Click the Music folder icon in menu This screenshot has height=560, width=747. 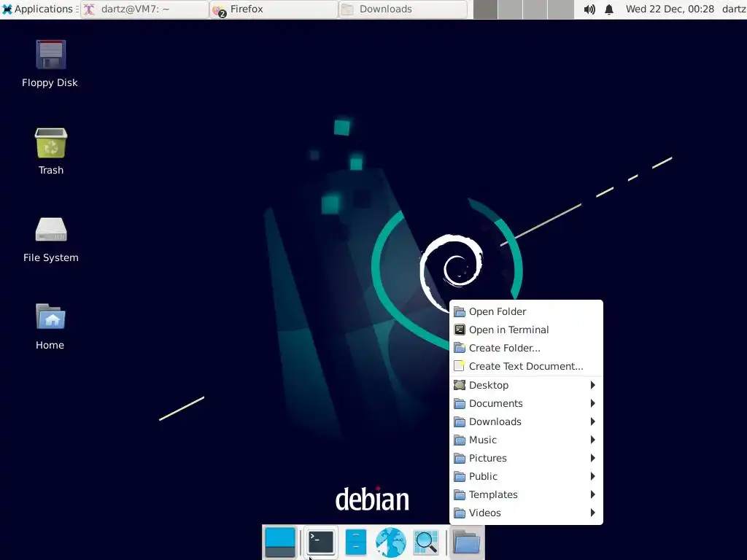(x=460, y=440)
